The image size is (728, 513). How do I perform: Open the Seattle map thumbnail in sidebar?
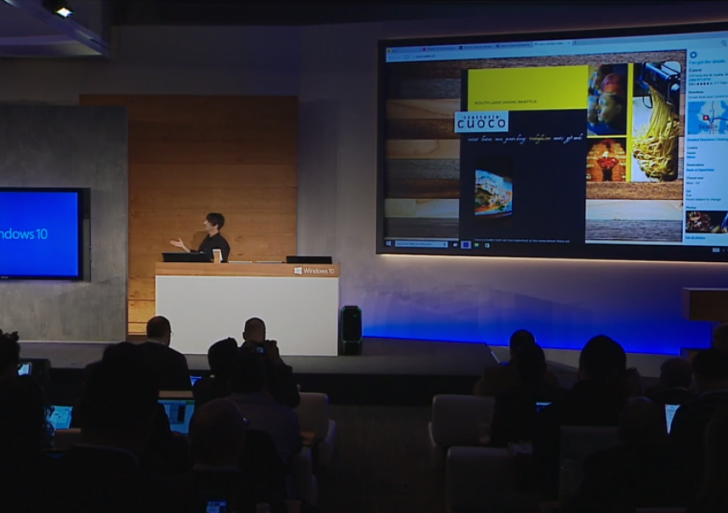coord(707,118)
